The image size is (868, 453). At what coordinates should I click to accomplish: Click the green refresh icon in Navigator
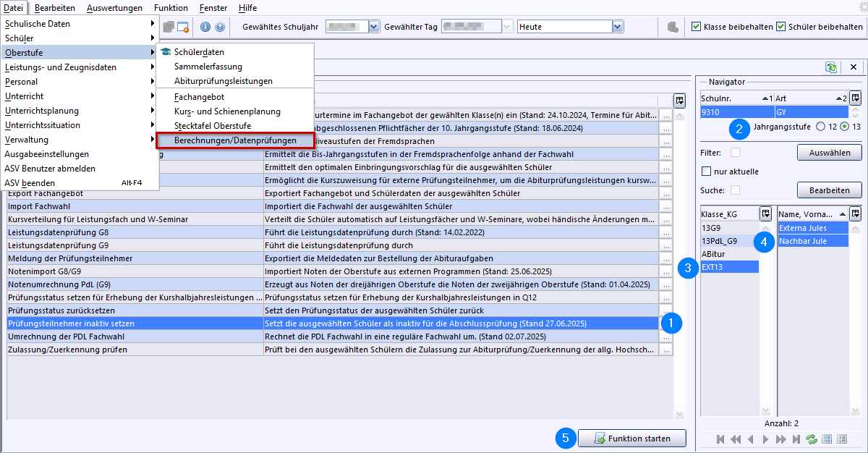point(811,439)
